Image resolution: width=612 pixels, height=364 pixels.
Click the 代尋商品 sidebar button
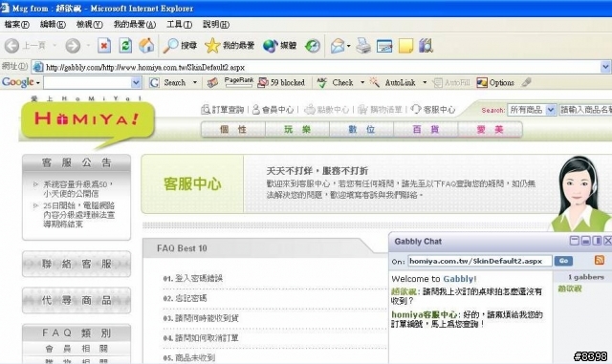point(76,300)
